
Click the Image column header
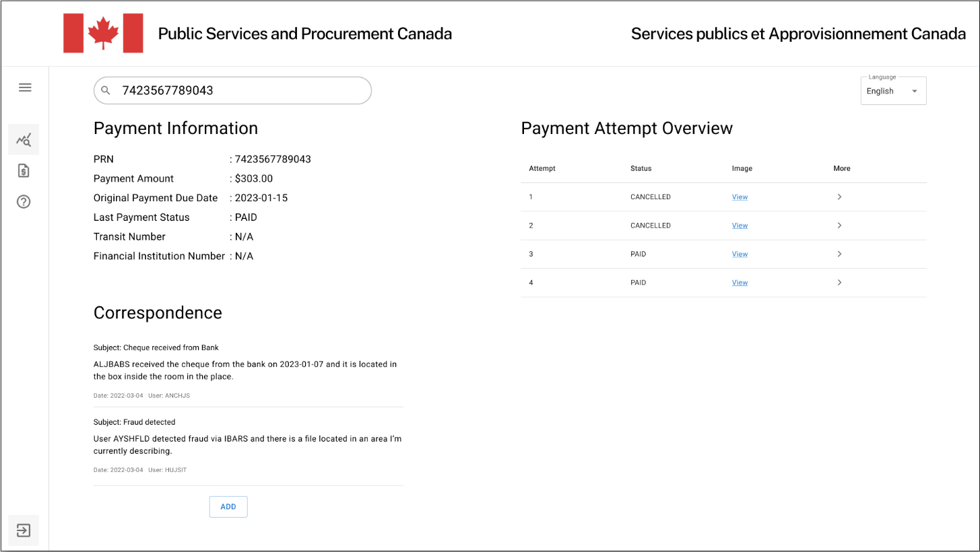742,168
